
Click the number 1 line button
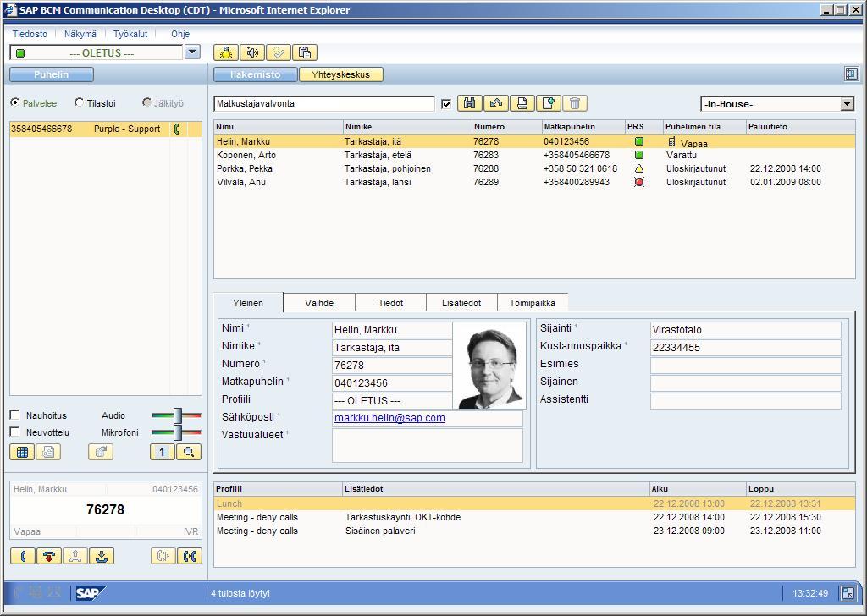(x=162, y=452)
